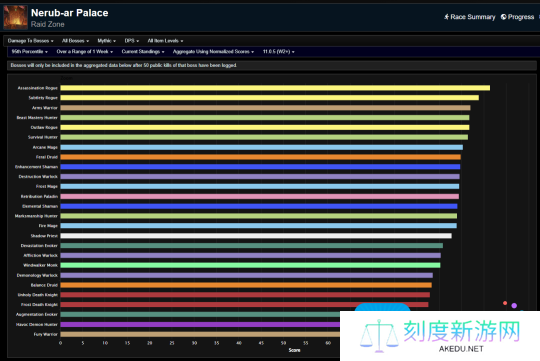Click the Assassination Rogue yellow bar
Viewport: 540px width, 361px height.
pos(275,88)
